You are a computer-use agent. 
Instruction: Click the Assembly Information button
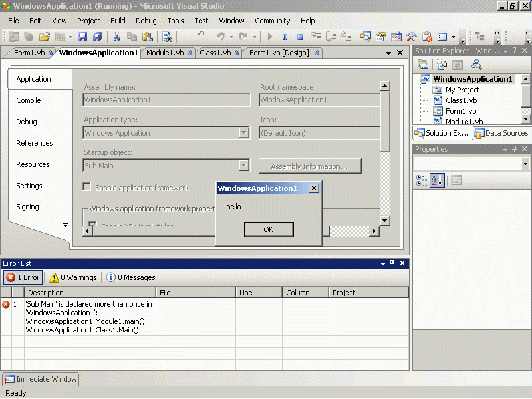[310, 166]
